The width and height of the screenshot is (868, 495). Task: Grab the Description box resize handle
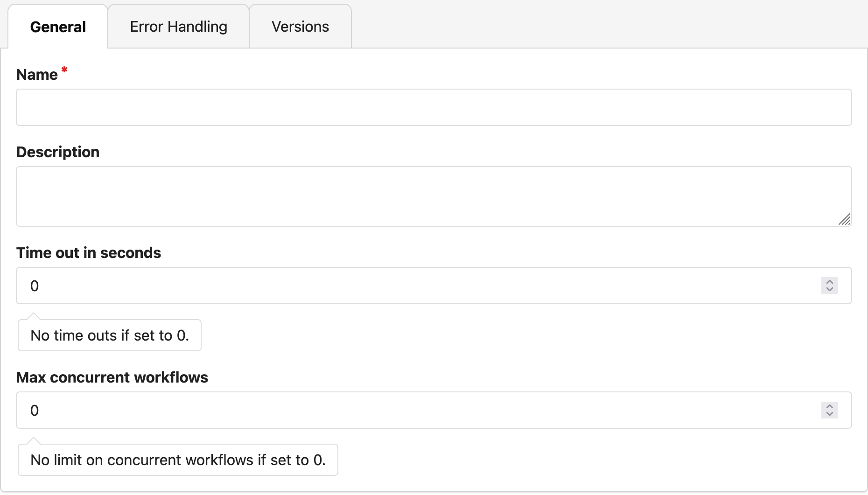pos(845,220)
